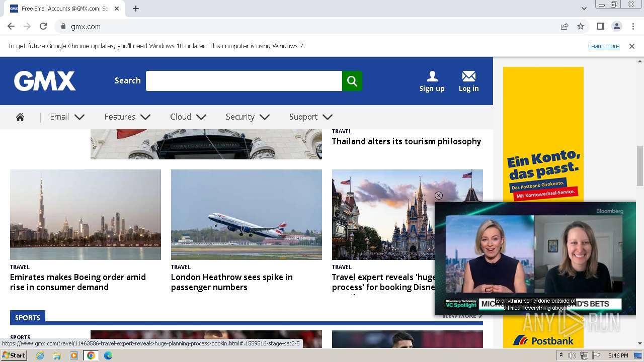Reload the page
Screen dimensions: 644x362
(x=43, y=26)
